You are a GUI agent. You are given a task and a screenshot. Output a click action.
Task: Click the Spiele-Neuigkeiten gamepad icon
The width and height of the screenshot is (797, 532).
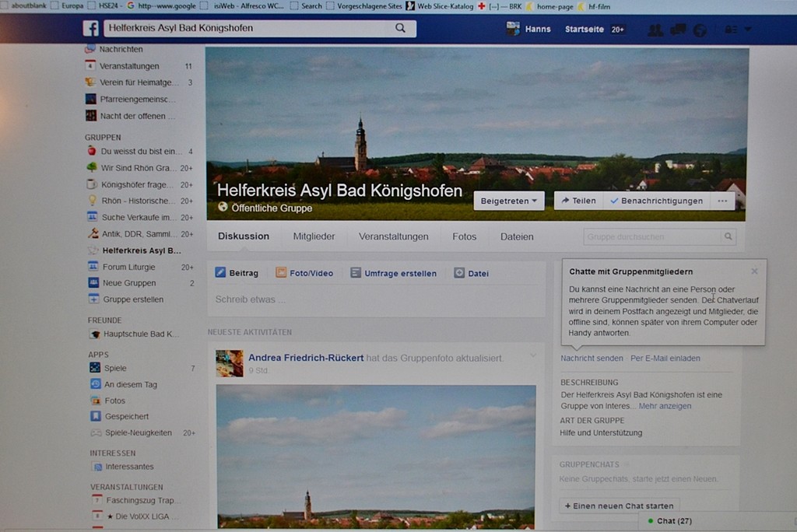[x=96, y=433]
